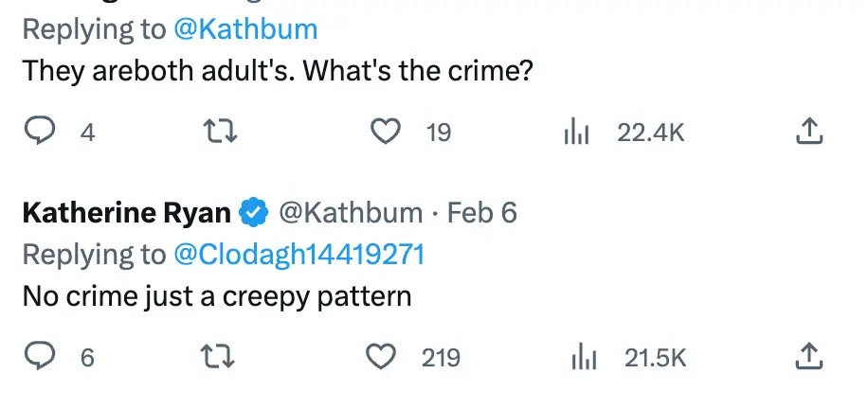Share the "What's the crime?" tweet
This screenshot has height=409, width=868.
pos(808,132)
